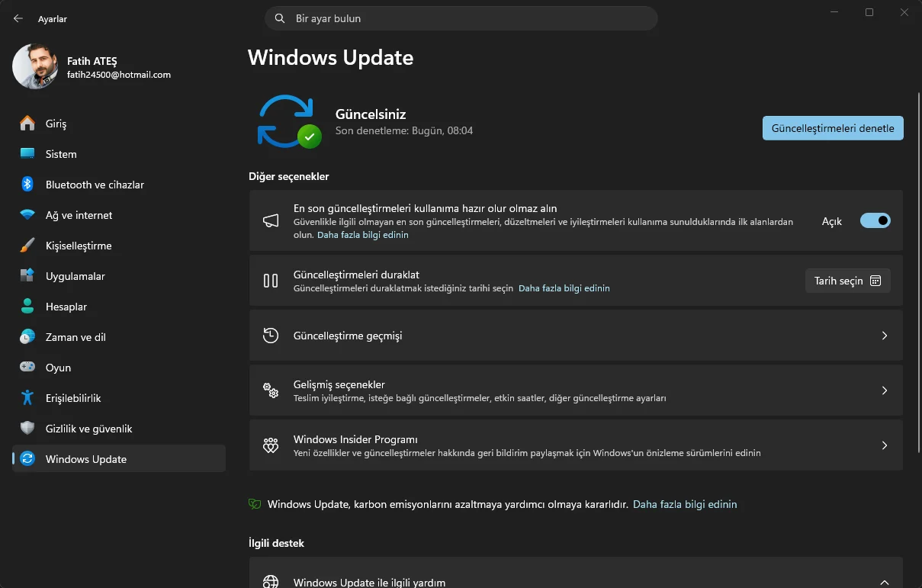This screenshot has height=588, width=922.
Task: Click the Windows Update sidebar sync icon
Action: click(27, 459)
